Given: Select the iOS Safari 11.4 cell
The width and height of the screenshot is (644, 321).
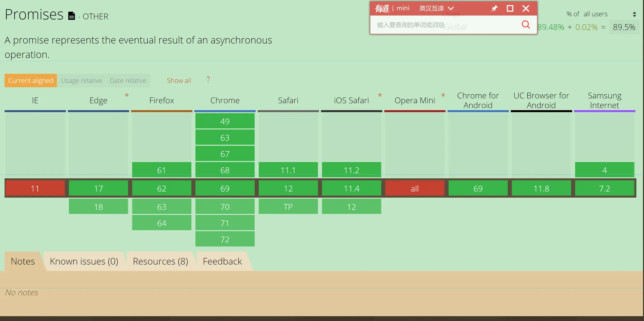Looking at the screenshot, I should click(351, 188).
